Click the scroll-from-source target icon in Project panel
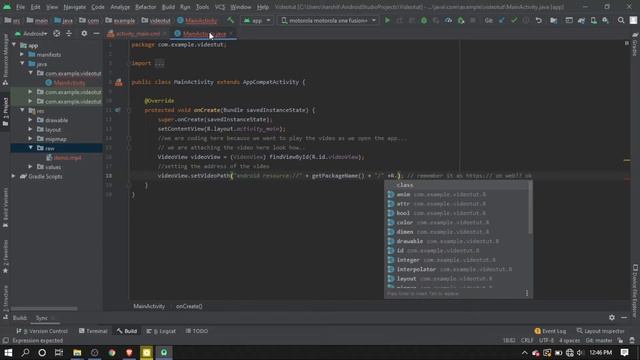This screenshot has width=640, height=360. coord(57,33)
